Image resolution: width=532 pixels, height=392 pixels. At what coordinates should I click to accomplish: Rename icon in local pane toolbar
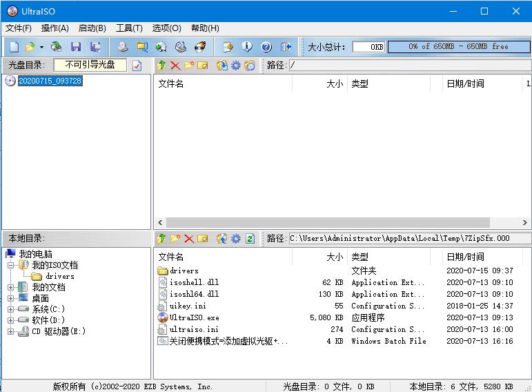coord(203,239)
